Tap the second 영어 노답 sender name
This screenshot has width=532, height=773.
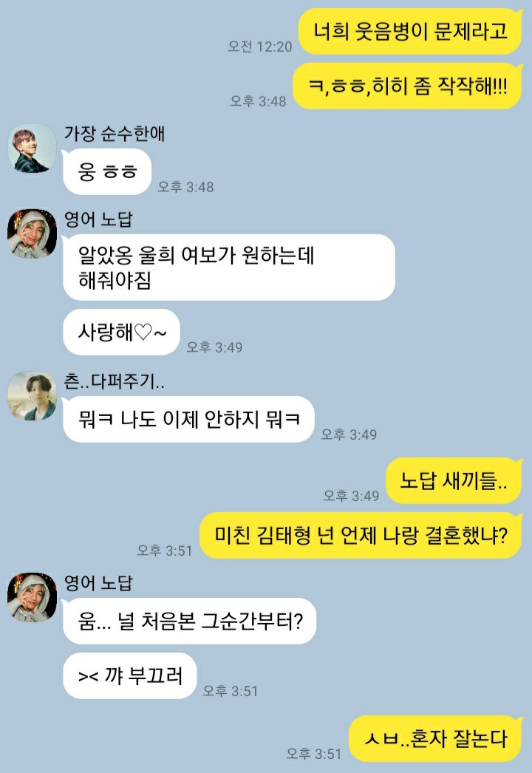(98, 583)
